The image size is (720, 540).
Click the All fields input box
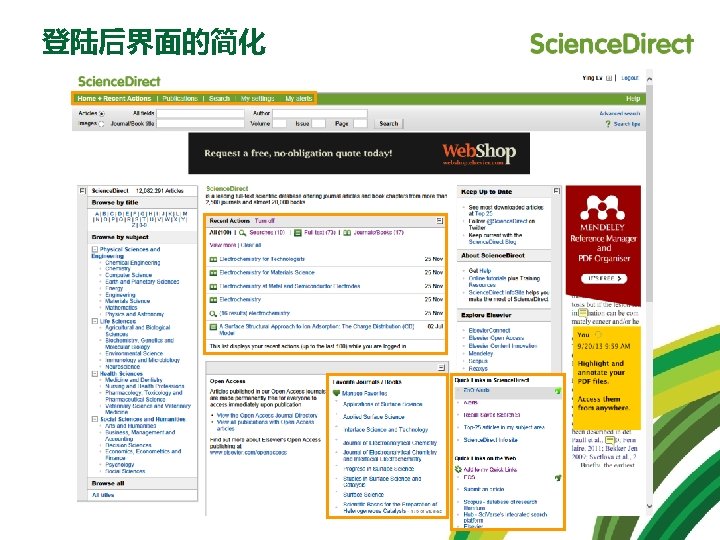(x=200, y=113)
